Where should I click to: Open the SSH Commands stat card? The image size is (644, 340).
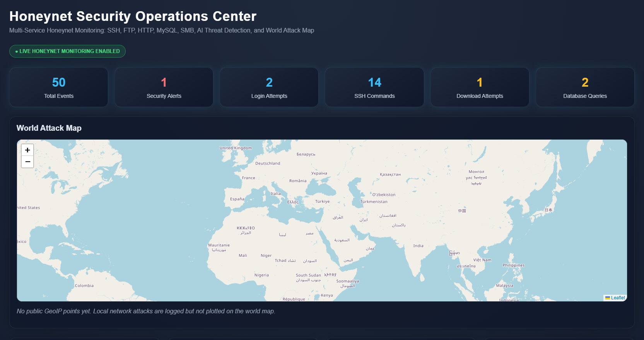coord(374,87)
